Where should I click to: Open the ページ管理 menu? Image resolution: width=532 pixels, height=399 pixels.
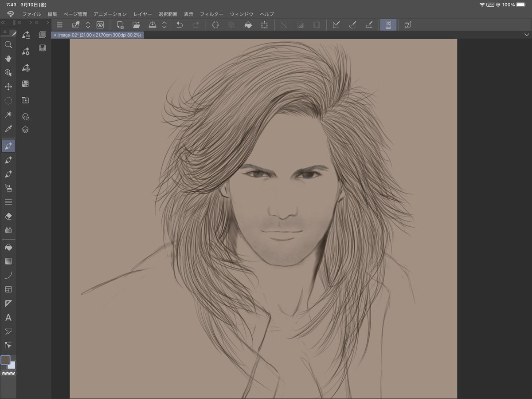click(75, 14)
